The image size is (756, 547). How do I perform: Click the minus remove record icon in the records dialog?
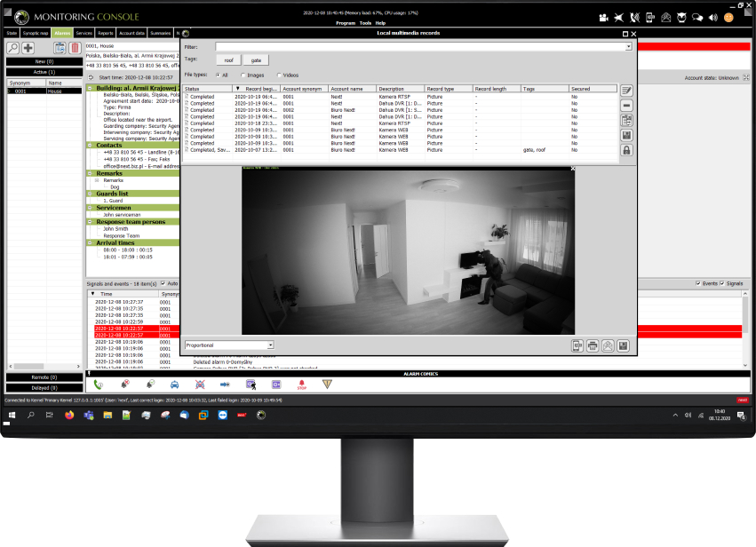pyautogui.click(x=626, y=106)
